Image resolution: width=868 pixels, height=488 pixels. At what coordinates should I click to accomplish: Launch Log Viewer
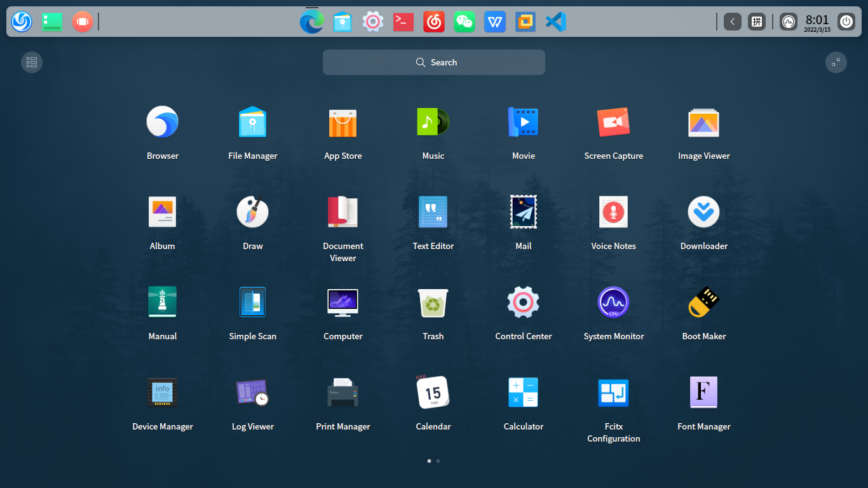coord(253,393)
